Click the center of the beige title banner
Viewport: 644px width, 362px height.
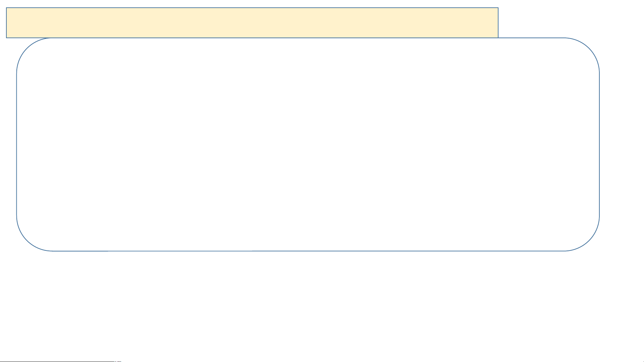252,23
